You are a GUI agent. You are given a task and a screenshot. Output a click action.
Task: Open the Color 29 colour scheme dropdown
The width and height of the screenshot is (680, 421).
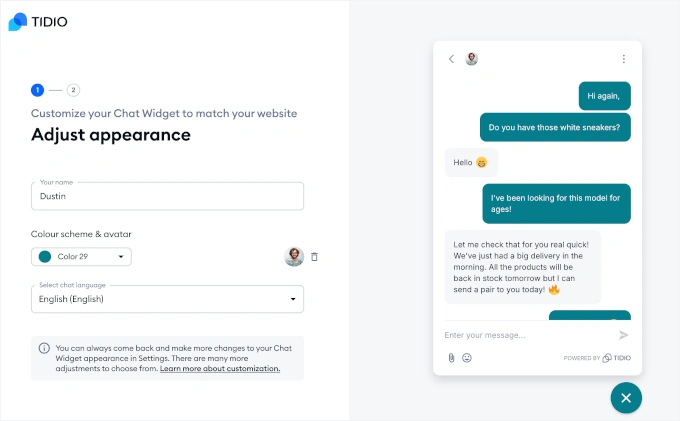coord(81,257)
